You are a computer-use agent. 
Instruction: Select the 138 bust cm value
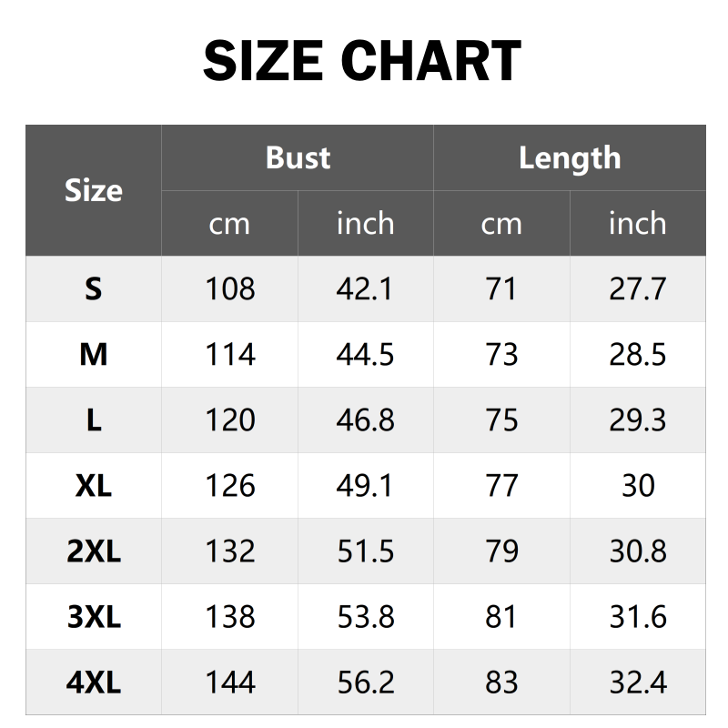coord(230,616)
